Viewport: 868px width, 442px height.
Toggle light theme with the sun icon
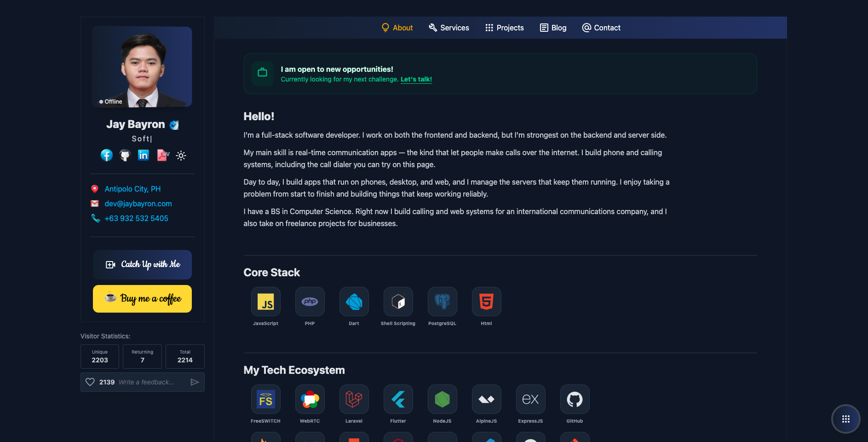pos(181,156)
